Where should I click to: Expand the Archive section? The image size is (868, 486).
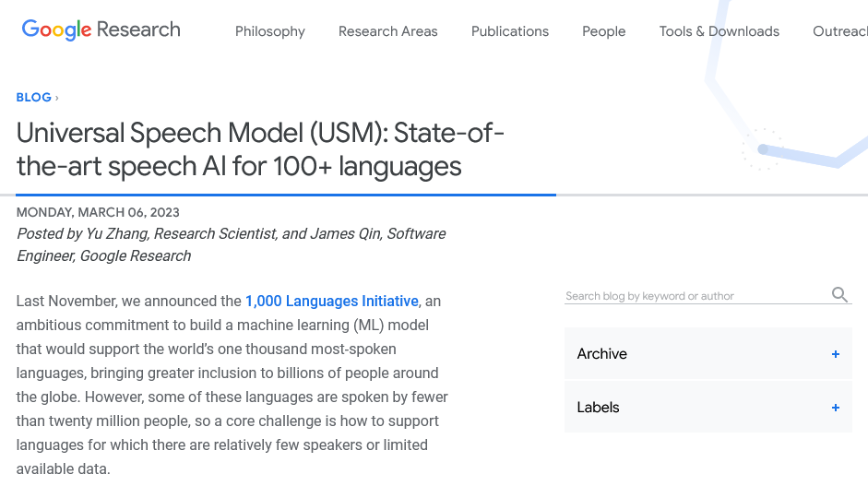click(602, 354)
